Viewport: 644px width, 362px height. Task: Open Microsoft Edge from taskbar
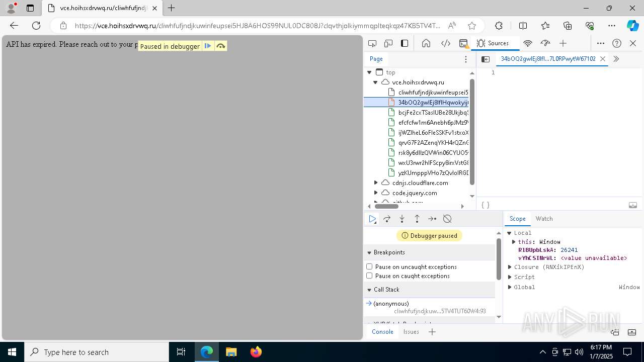click(x=207, y=352)
